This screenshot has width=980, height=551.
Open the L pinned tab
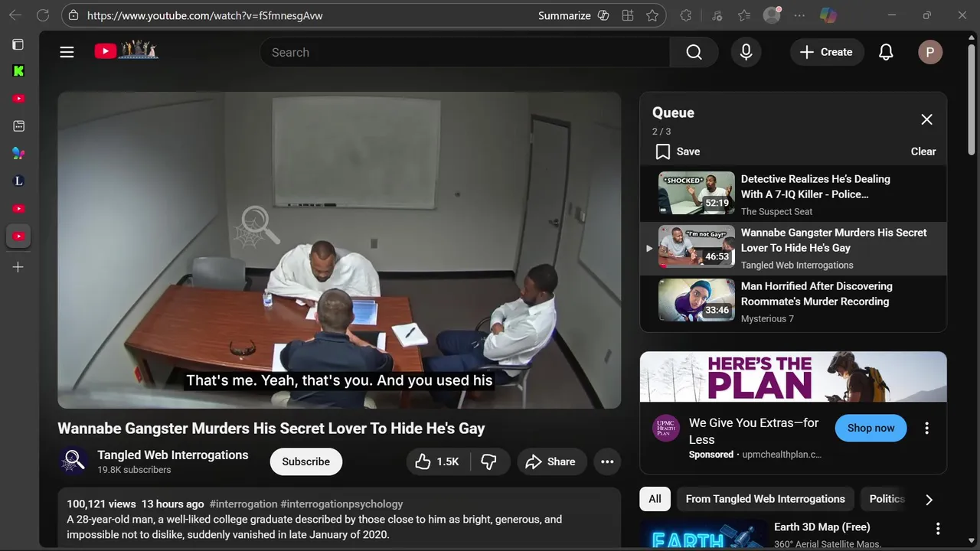click(18, 181)
